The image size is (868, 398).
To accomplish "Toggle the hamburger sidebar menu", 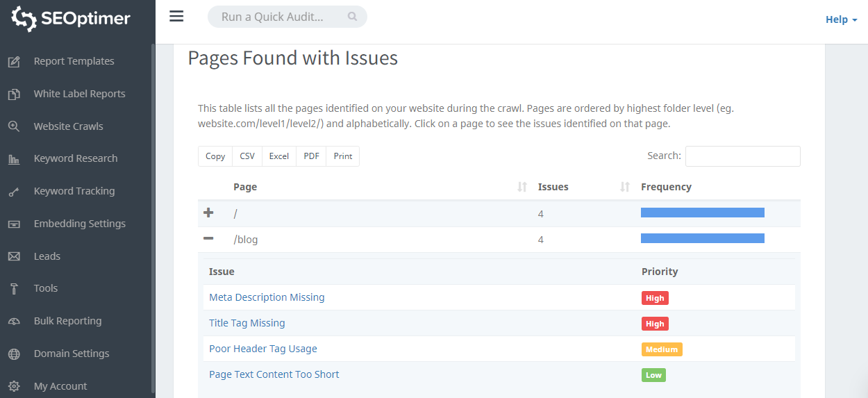I will tap(176, 17).
